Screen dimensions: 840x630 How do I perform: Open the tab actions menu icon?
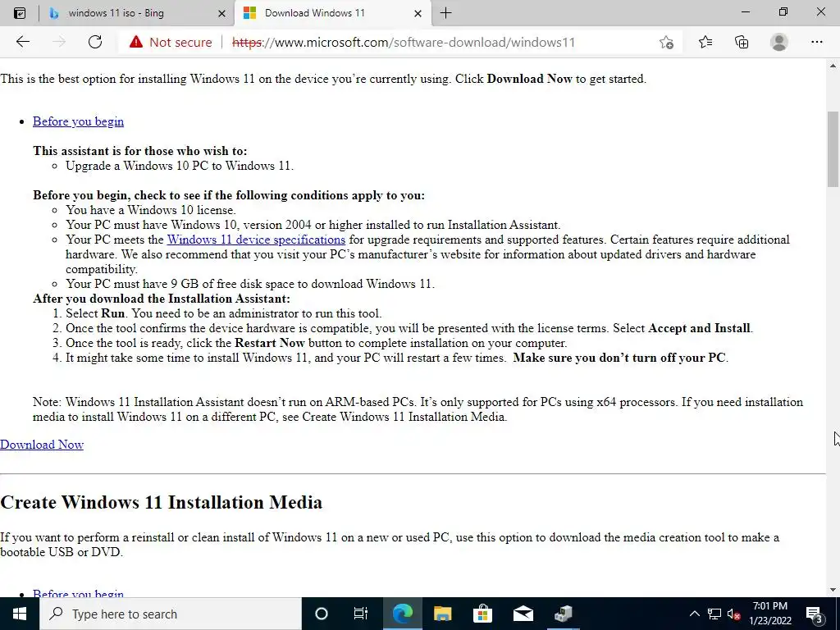[20, 13]
